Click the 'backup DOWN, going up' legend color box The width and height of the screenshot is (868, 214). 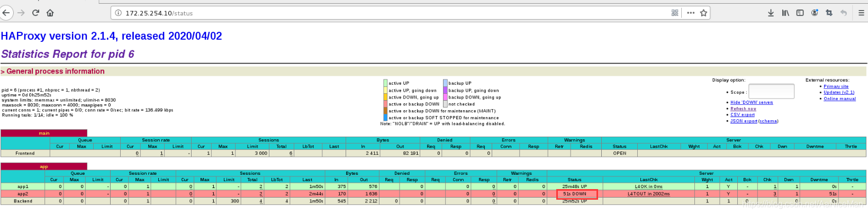point(445,97)
